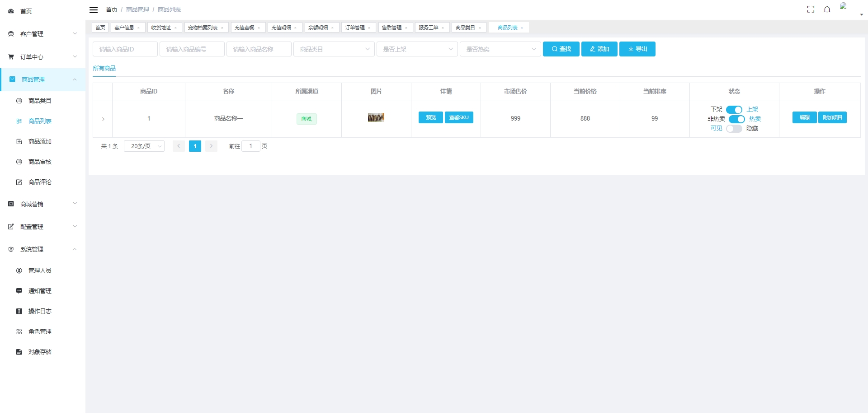Switch to the 订单管理 tab
The height and width of the screenshot is (415, 868).
(359, 28)
